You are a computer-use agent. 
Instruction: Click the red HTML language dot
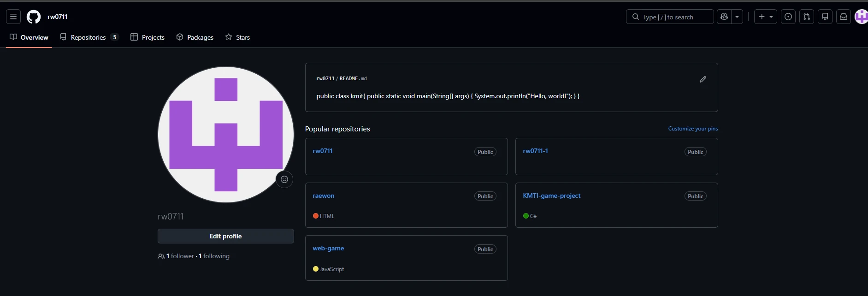pos(316,216)
